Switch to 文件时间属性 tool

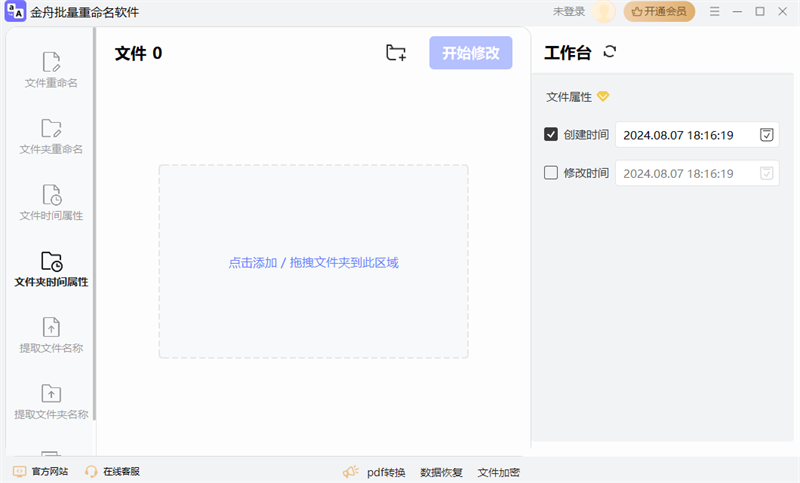[x=51, y=203]
